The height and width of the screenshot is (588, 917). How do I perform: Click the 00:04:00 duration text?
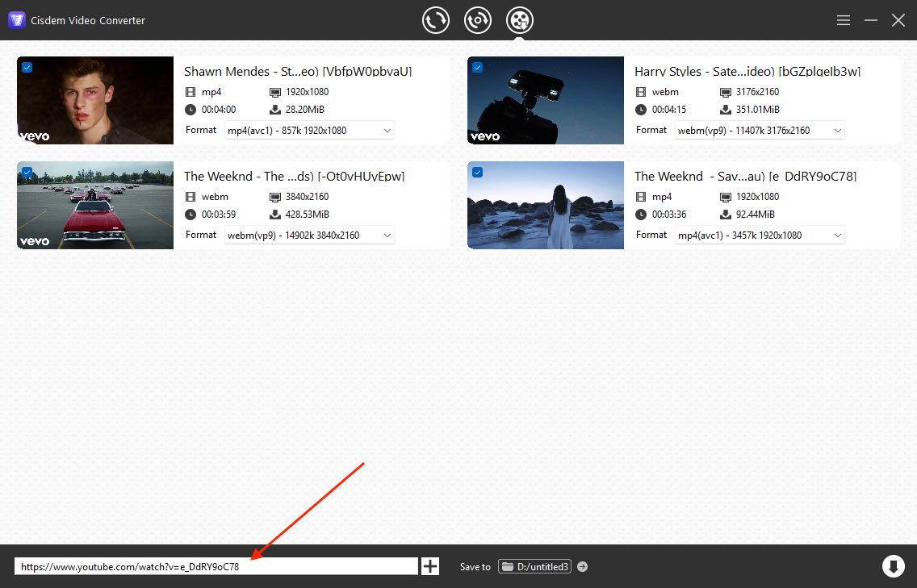(219, 110)
